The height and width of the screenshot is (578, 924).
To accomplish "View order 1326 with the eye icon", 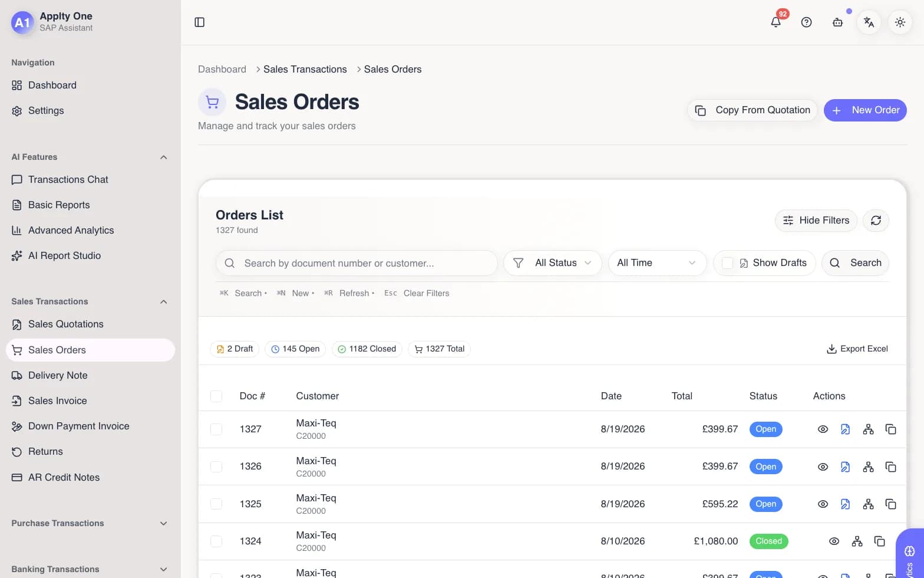I will click(823, 467).
